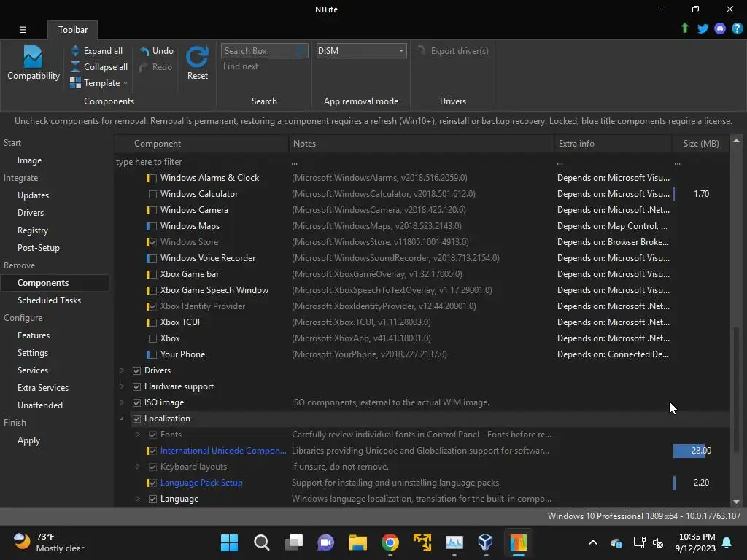Open the hamburger menu
The width and height of the screenshot is (747, 560).
pos(23,29)
